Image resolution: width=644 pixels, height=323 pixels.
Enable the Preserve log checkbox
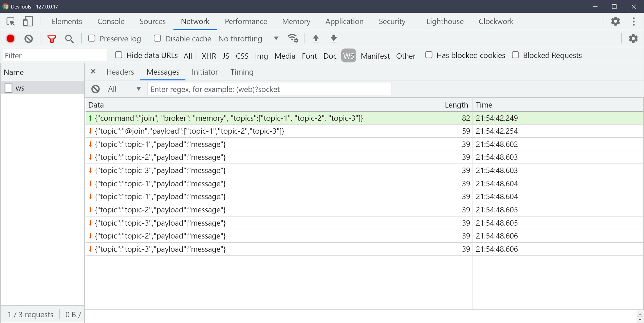[x=92, y=38]
